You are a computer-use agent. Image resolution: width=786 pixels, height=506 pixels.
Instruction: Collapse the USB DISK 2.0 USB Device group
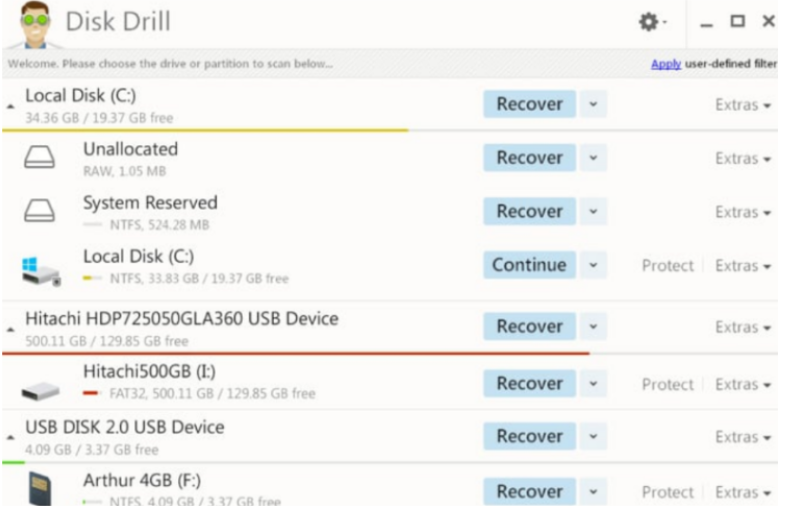coord(11,437)
